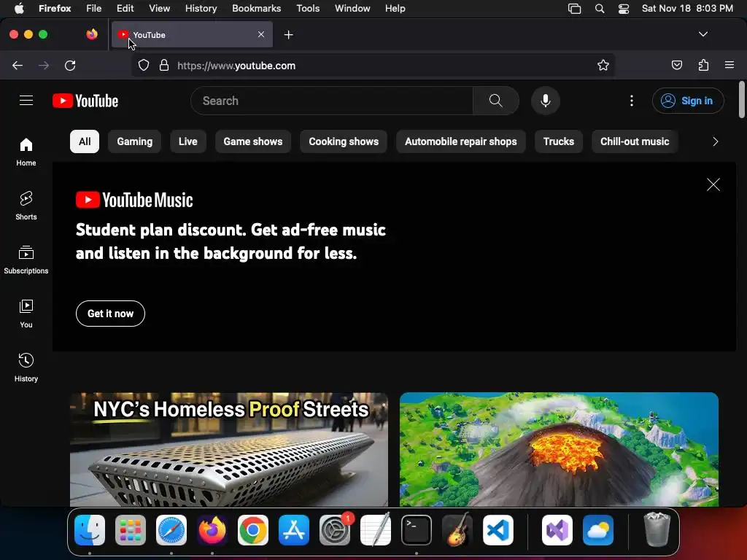
Task: Open Control Center in menu bar
Action: click(624, 9)
